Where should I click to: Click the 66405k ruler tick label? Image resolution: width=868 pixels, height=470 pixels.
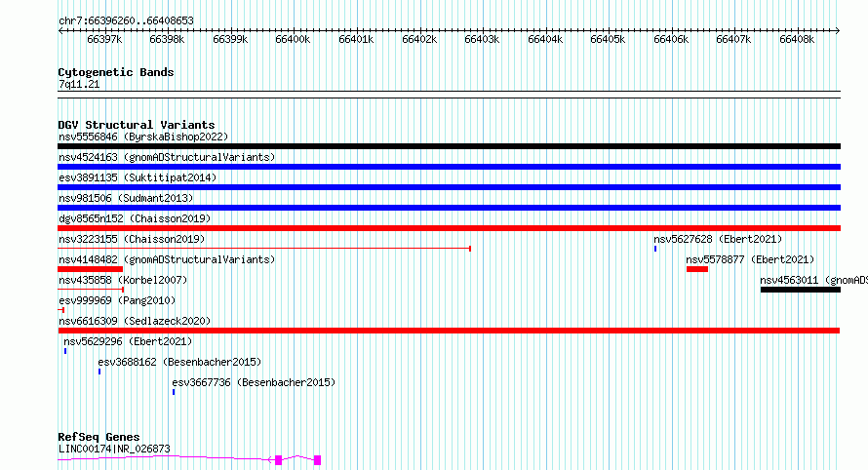(608, 39)
